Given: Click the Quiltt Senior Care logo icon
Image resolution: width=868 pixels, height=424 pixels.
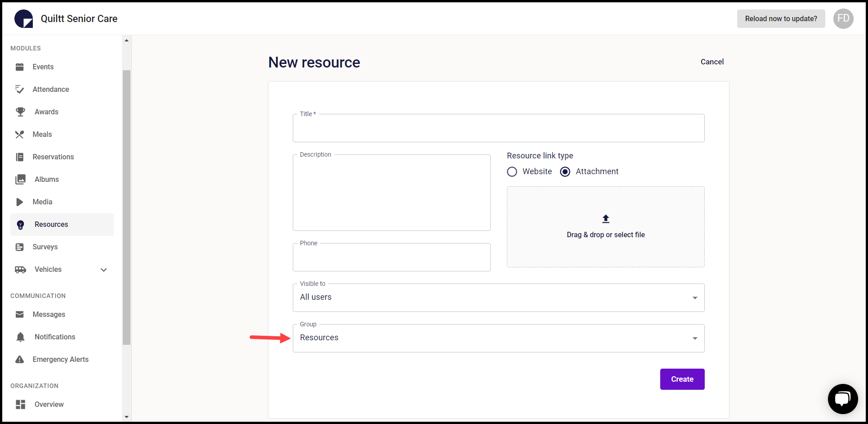Looking at the screenshot, I should pyautogui.click(x=24, y=19).
